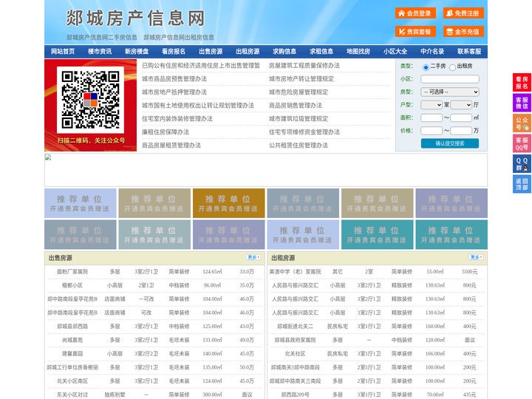
Task: Open 新房楼盘 navigation item
Action: (137, 52)
